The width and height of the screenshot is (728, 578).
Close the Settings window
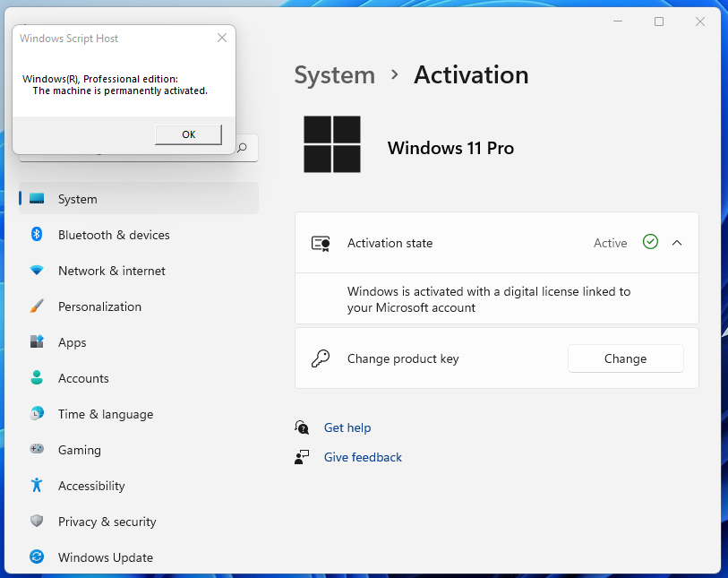point(700,22)
